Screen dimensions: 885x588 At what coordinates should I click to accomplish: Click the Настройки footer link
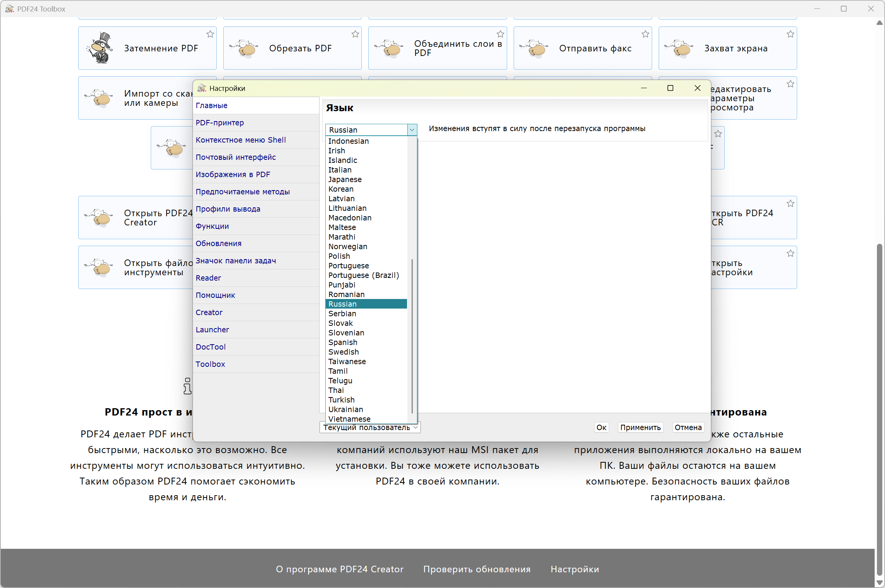pos(575,569)
